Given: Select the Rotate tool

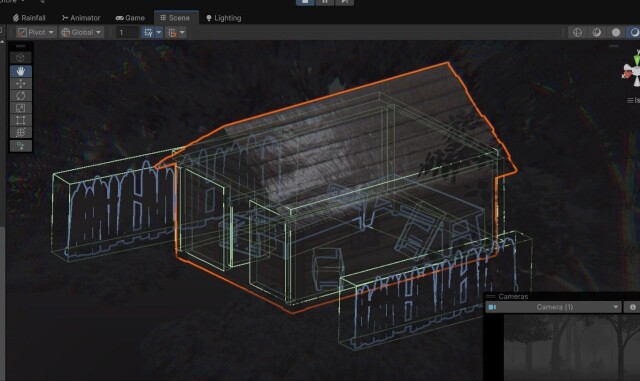Looking at the screenshot, I should (20, 96).
